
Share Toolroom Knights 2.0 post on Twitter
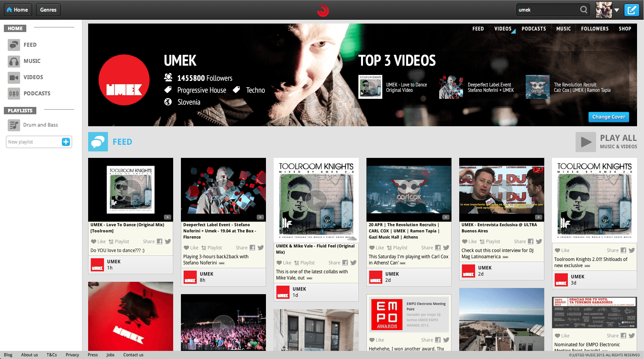tap(632, 251)
